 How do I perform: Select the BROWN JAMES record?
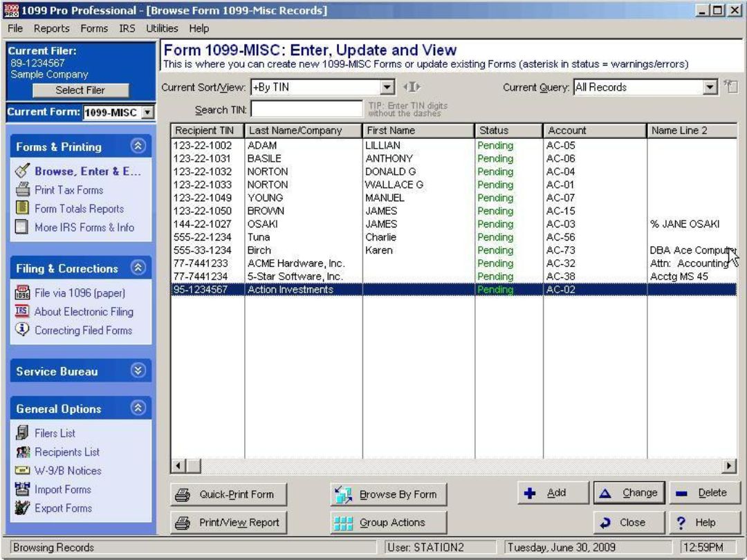(x=454, y=210)
